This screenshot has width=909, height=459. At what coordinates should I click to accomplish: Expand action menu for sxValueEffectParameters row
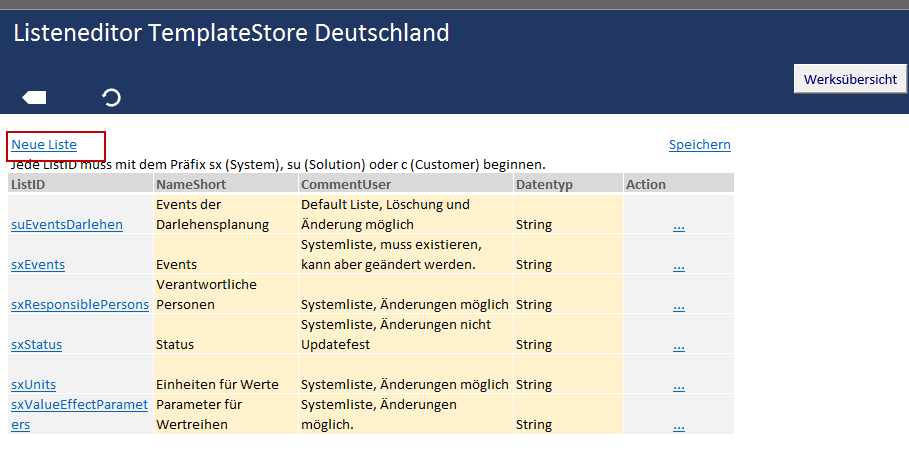click(678, 425)
